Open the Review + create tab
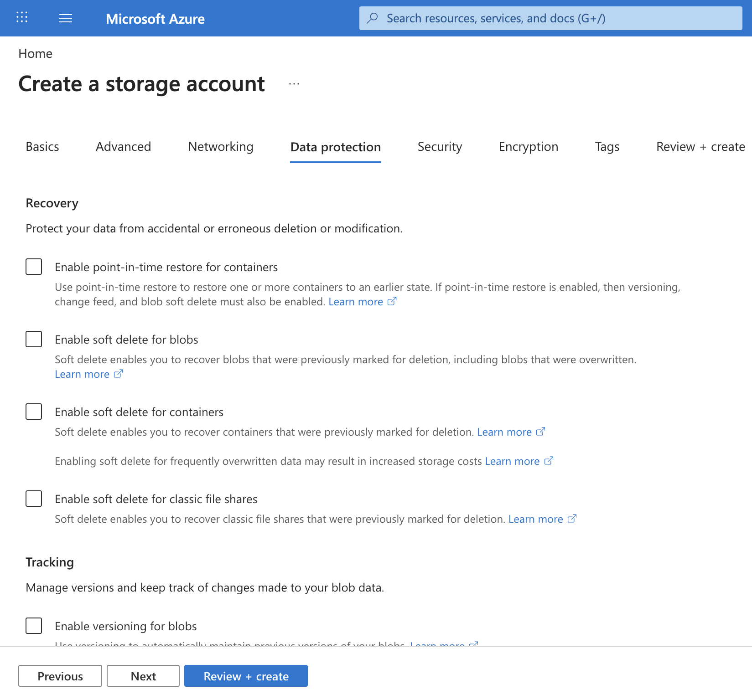The image size is (752, 700). [700, 147]
